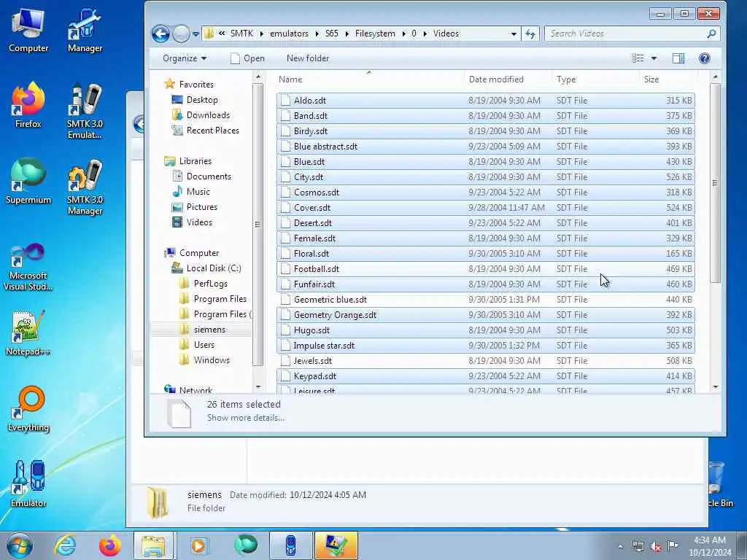The width and height of the screenshot is (747, 560).
Task: Click Filesystem in the address path
Action: 375,34
